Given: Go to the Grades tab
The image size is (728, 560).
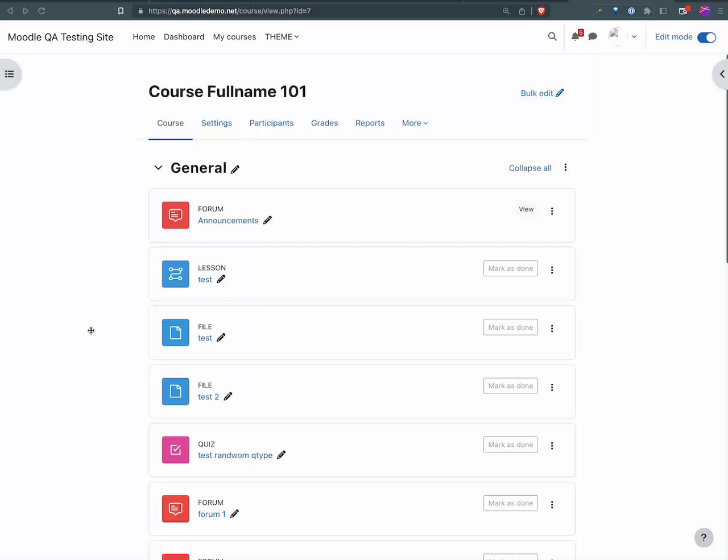Looking at the screenshot, I should click(x=324, y=123).
